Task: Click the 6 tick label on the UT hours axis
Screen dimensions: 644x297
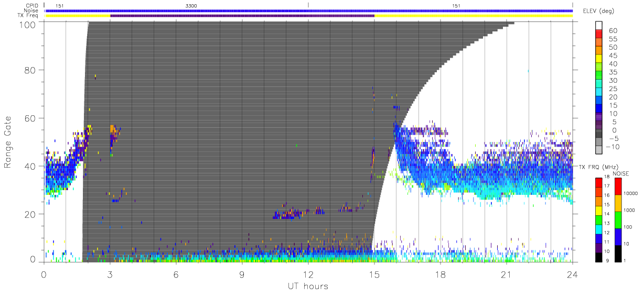Action: pyautogui.click(x=176, y=274)
